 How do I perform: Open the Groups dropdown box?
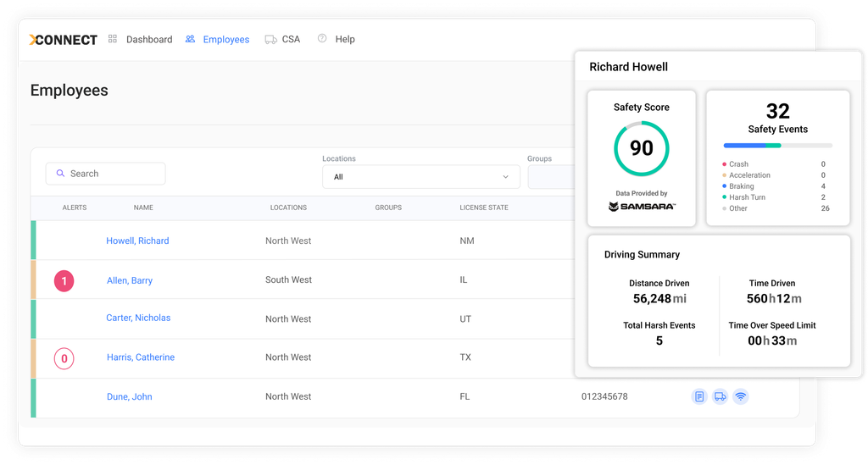(x=551, y=177)
